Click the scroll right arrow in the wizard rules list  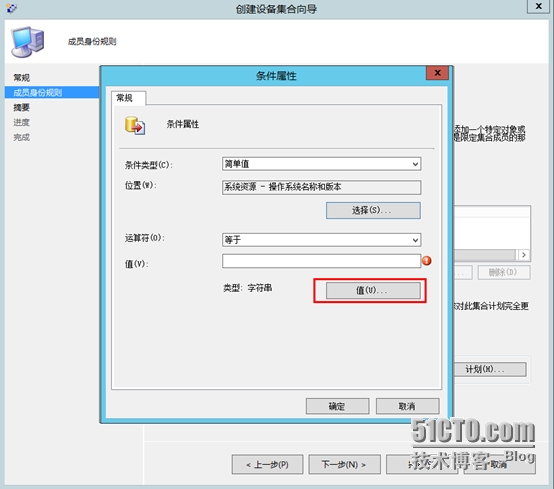pyautogui.click(x=524, y=255)
